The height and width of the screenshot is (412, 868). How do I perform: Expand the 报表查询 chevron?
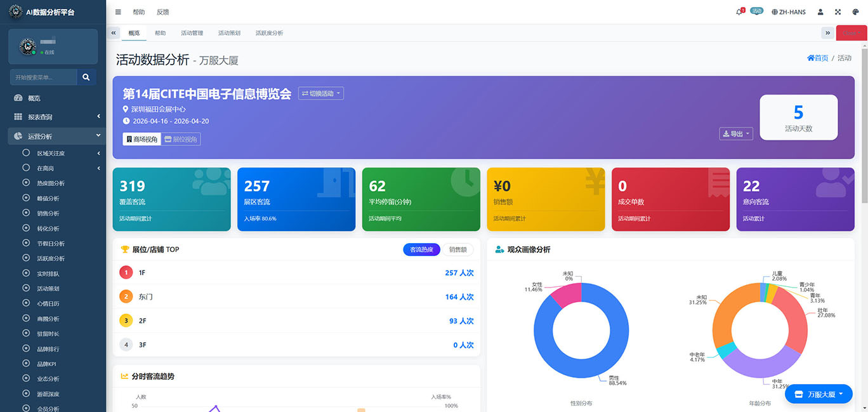tap(99, 117)
